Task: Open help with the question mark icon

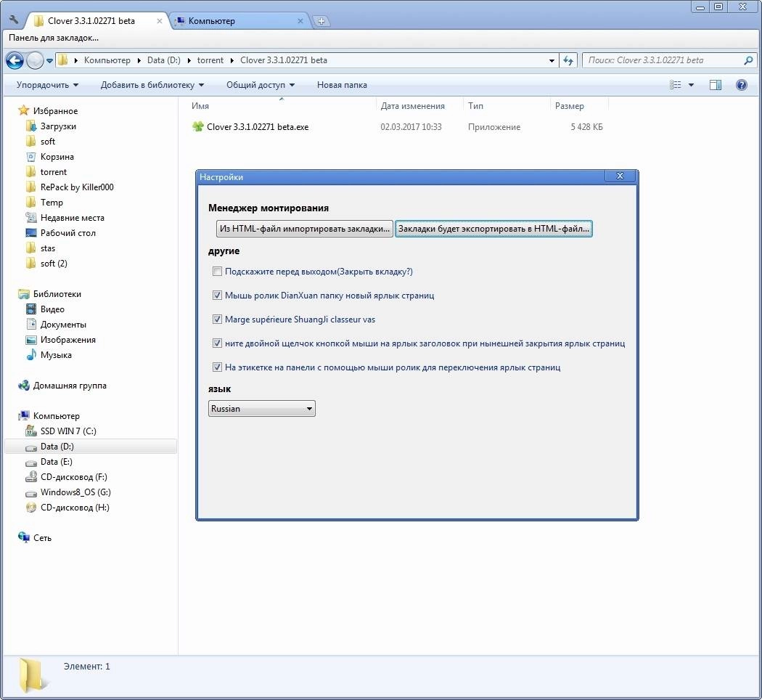Action: tap(741, 84)
